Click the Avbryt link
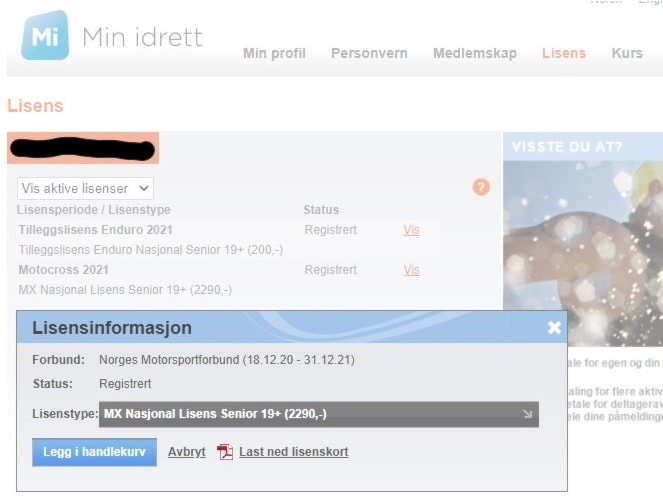 pyautogui.click(x=186, y=452)
